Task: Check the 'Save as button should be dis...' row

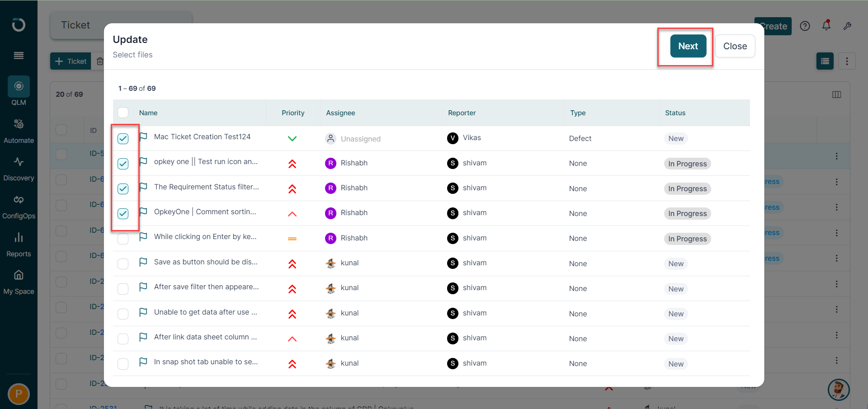Action: point(123,263)
